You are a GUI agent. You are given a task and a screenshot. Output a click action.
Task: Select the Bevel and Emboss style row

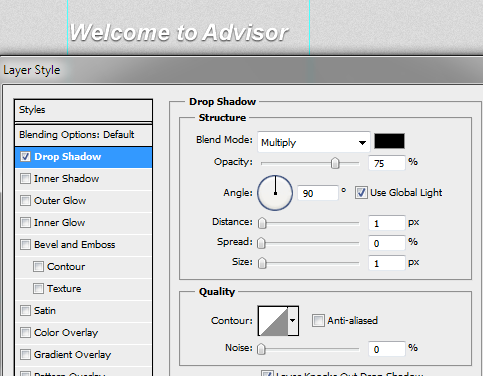(x=83, y=245)
